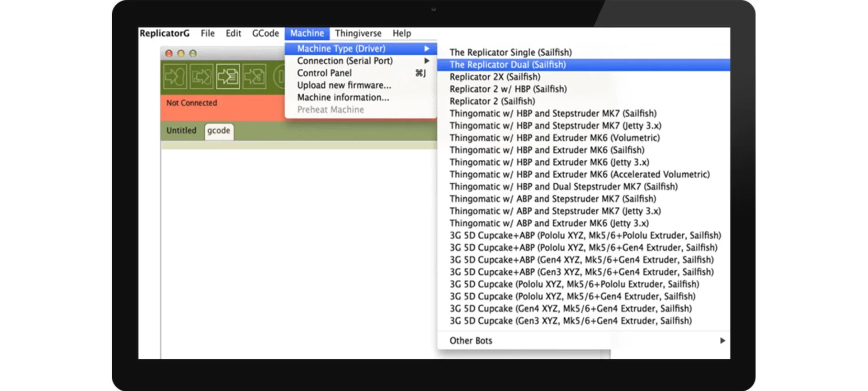Viewport: 868px width, 391px height.
Task: Select Cupcake+ABP Gen4 XYZ, Gen4 Extruder
Action: (584, 260)
